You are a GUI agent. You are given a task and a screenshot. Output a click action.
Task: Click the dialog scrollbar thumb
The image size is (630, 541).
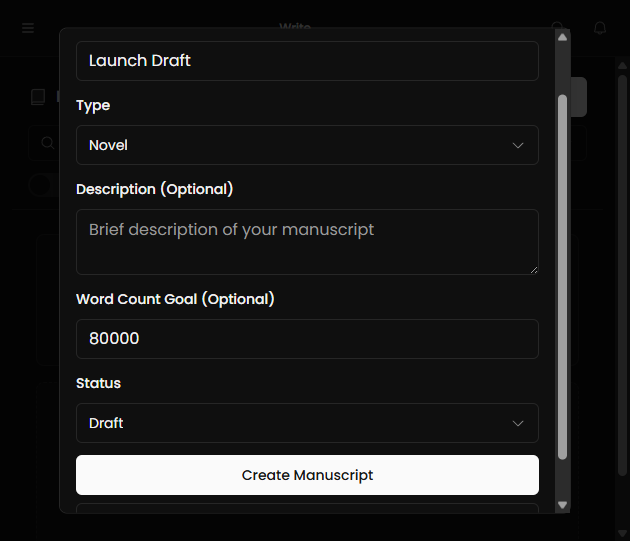coord(562,277)
